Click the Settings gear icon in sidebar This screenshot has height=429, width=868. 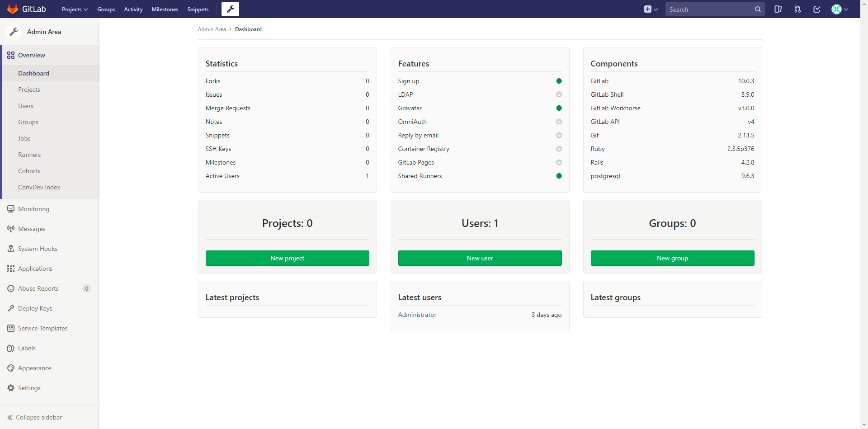(x=11, y=388)
